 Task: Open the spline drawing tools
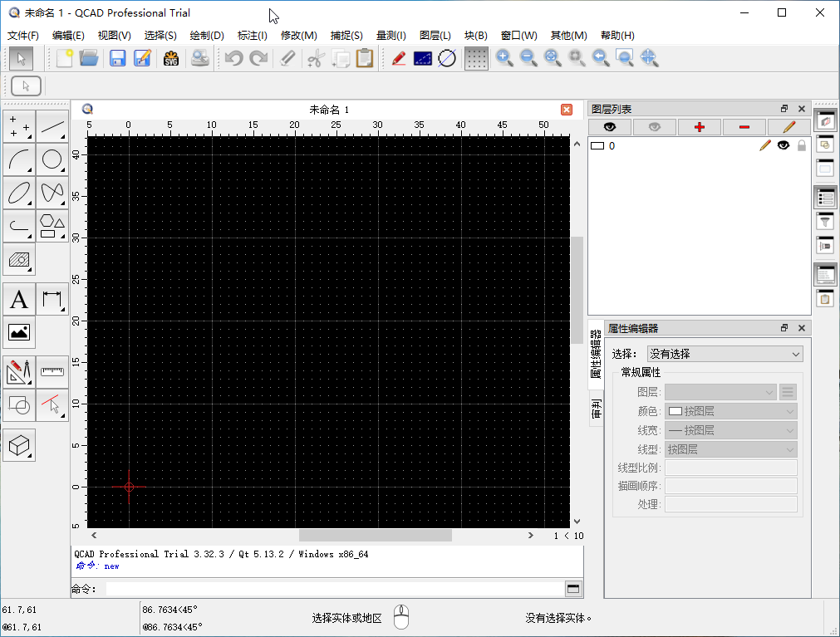coord(52,193)
